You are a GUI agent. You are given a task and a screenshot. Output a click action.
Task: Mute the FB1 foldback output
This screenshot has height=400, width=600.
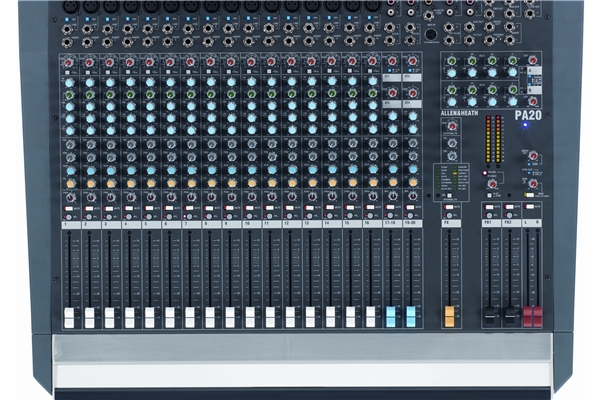click(489, 207)
